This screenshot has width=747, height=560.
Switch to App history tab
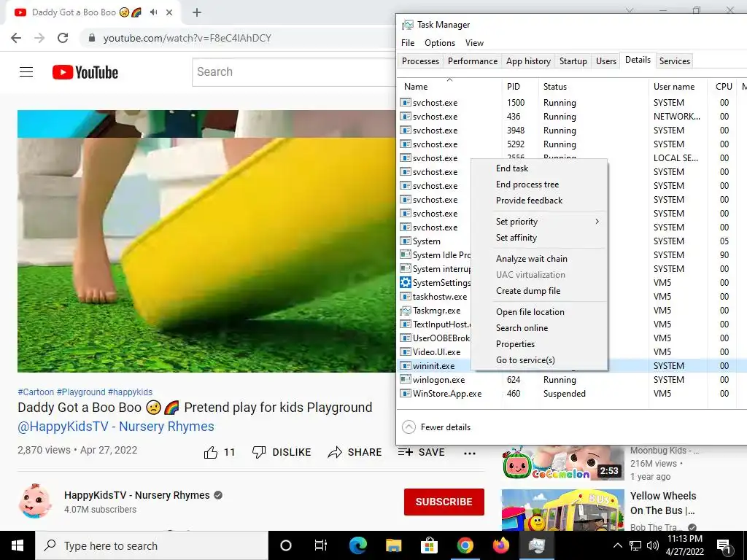(x=528, y=61)
